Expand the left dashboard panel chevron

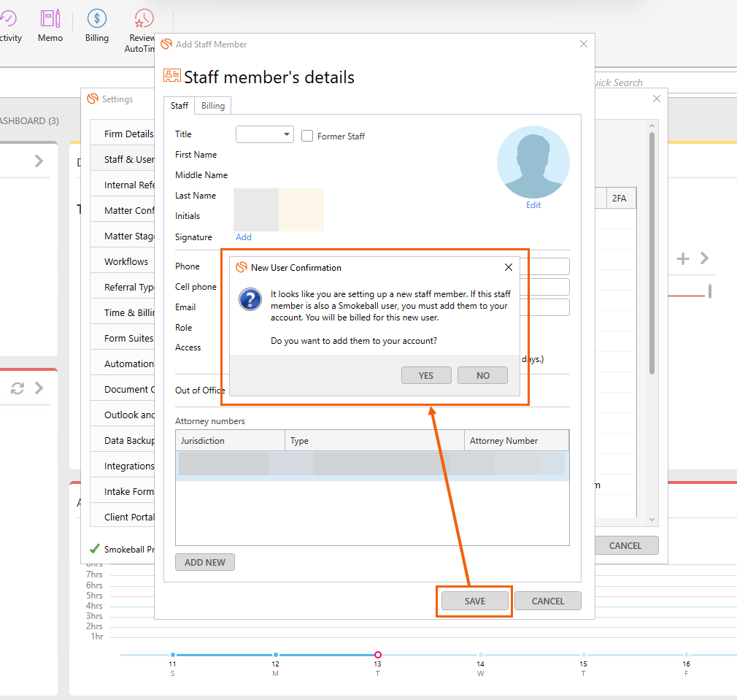click(x=39, y=161)
